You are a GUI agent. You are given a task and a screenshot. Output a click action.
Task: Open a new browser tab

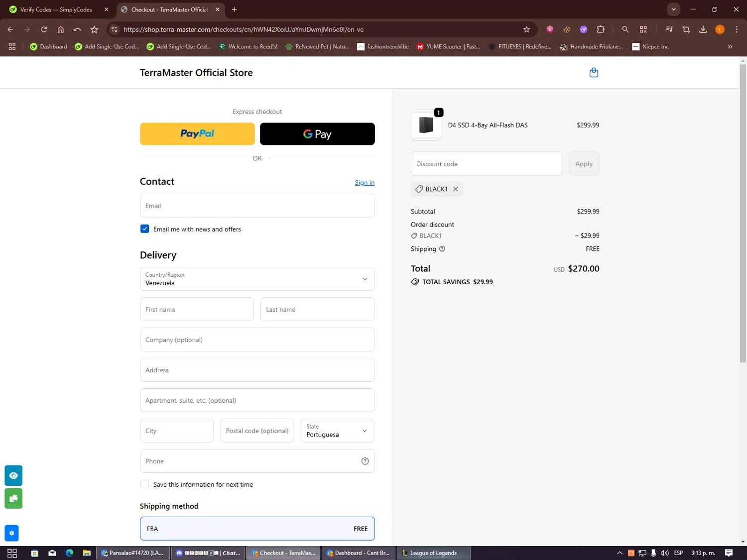(x=234, y=9)
